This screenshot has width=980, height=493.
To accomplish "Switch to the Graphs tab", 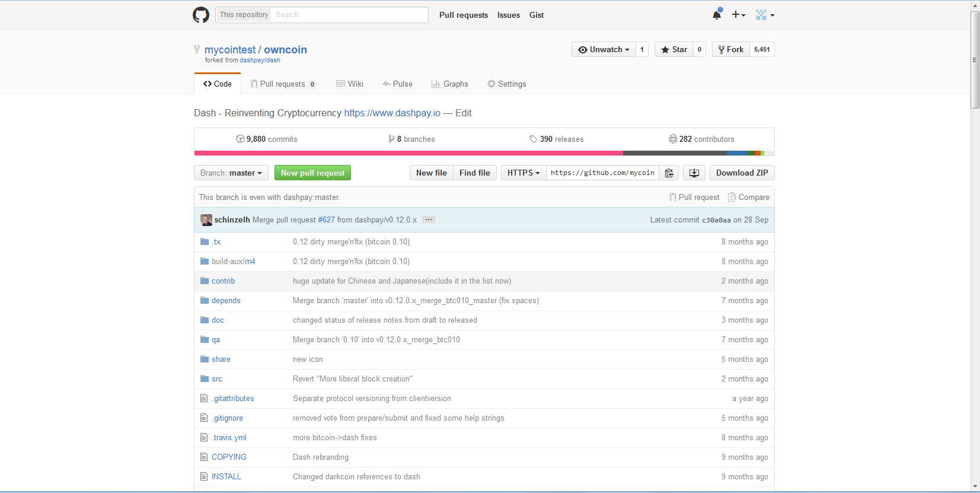I will pyautogui.click(x=450, y=84).
